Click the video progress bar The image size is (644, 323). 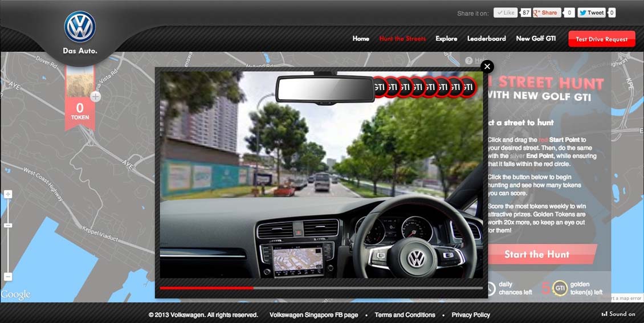click(321, 288)
